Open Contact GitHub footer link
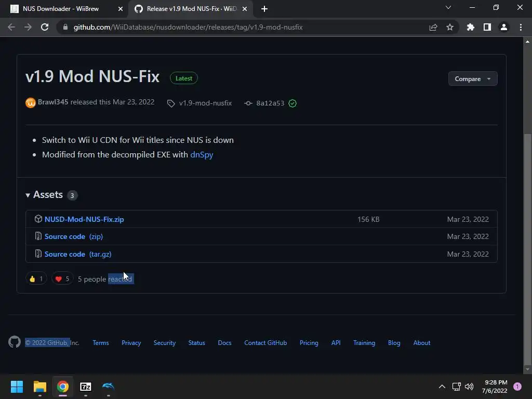This screenshot has width=532, height=399. point(265,343)
